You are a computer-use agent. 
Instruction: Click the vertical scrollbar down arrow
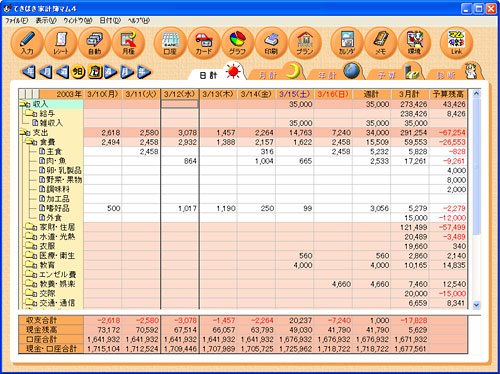(x=476, y=305)
